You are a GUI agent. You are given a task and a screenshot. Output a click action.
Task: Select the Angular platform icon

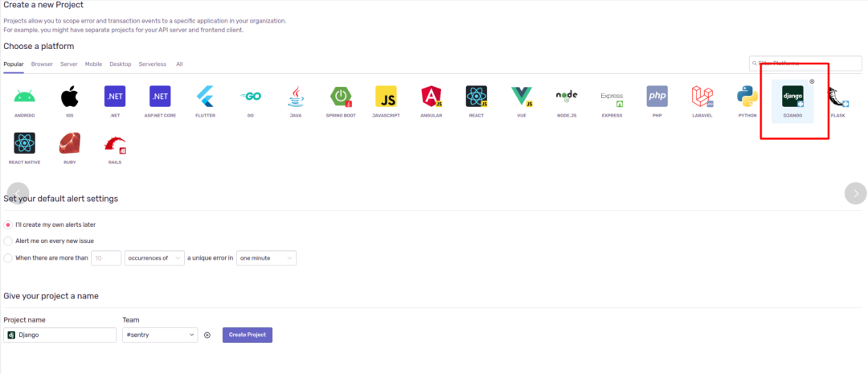pos(432,97)
